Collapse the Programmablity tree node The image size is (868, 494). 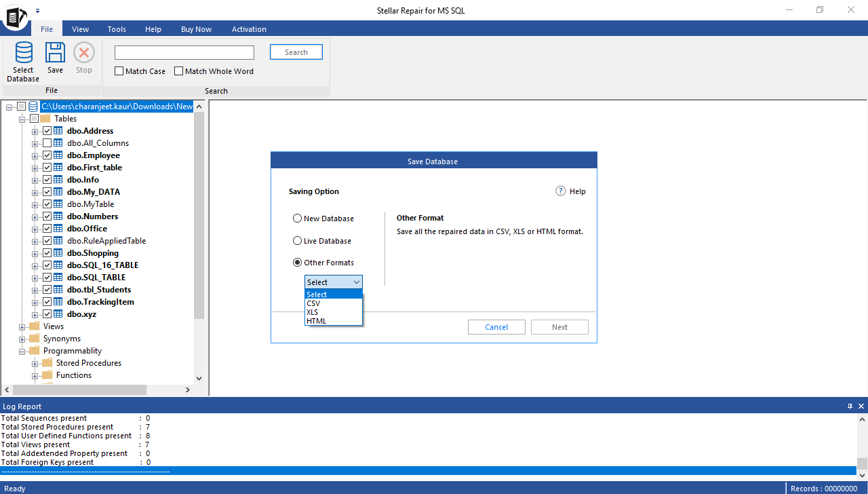pyautogui.click(x=22, y=351)
